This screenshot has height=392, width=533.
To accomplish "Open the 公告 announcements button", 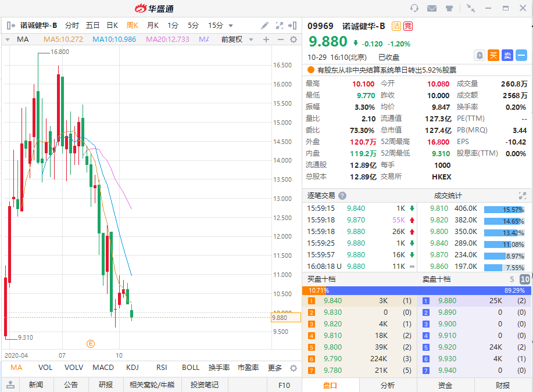I will [x=71, y=385].
